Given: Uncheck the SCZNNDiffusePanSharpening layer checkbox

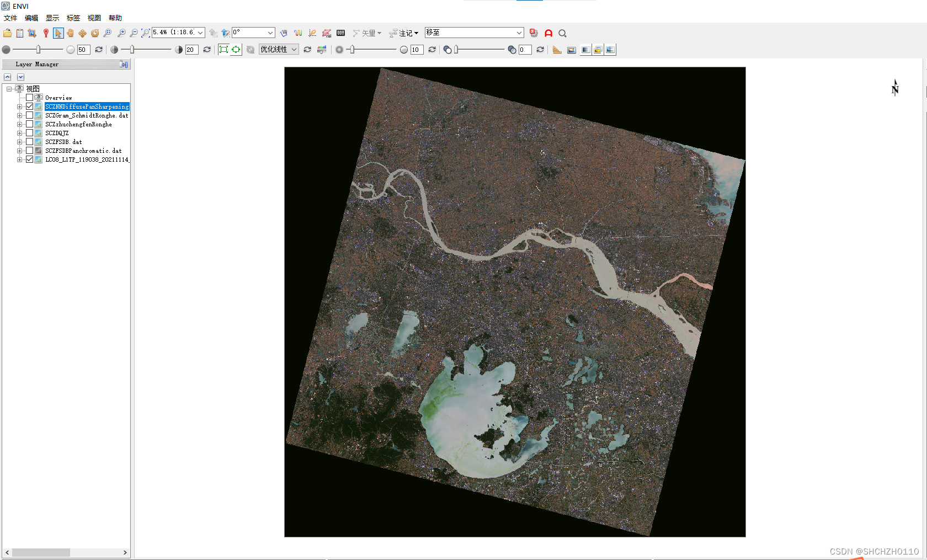Looking at the screenshot, I should pos(30,106).
